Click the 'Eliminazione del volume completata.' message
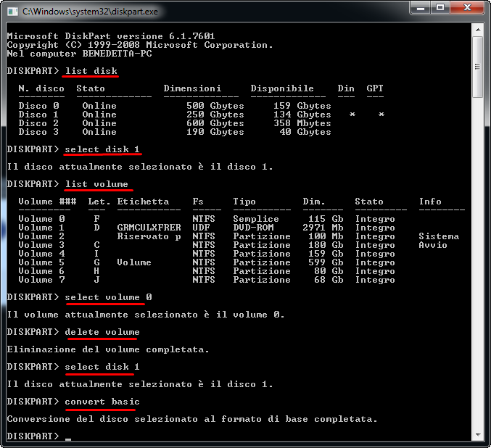The image size is (491, 448). [108, 349]
